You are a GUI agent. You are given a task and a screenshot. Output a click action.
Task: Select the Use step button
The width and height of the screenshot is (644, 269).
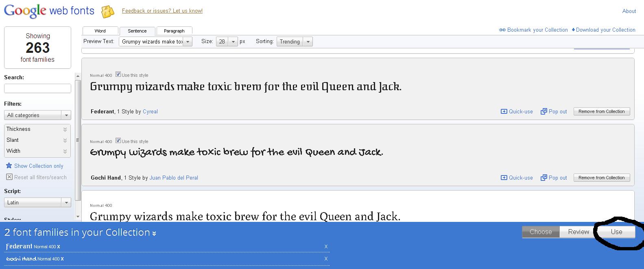click(x=616, y=232)
